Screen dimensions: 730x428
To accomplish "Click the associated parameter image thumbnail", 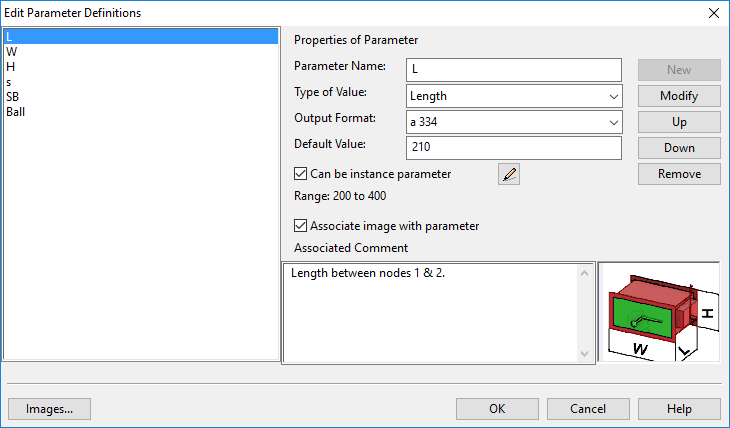I will pos(658,312).
